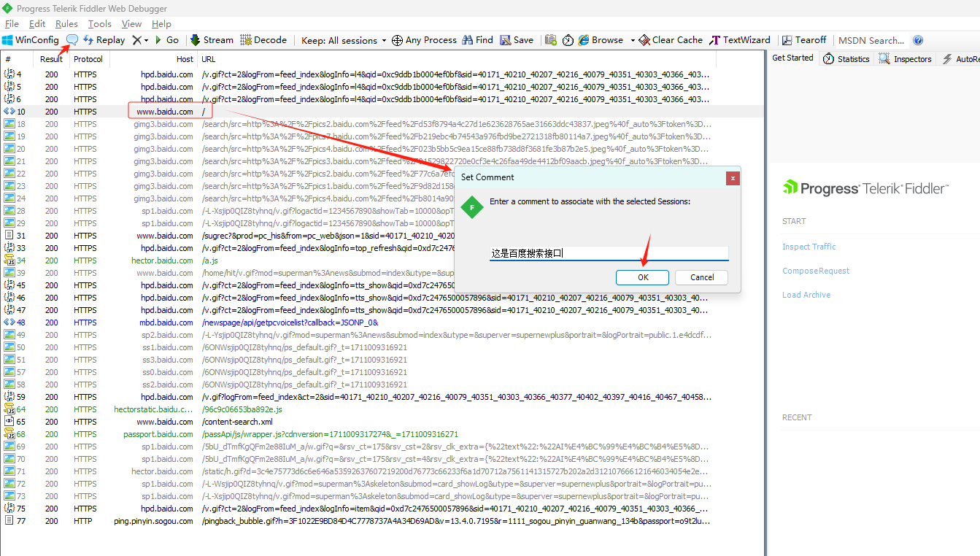980x556 pixels.
Task: Sort sessions by the Host column header
Action: click(153, 59)
